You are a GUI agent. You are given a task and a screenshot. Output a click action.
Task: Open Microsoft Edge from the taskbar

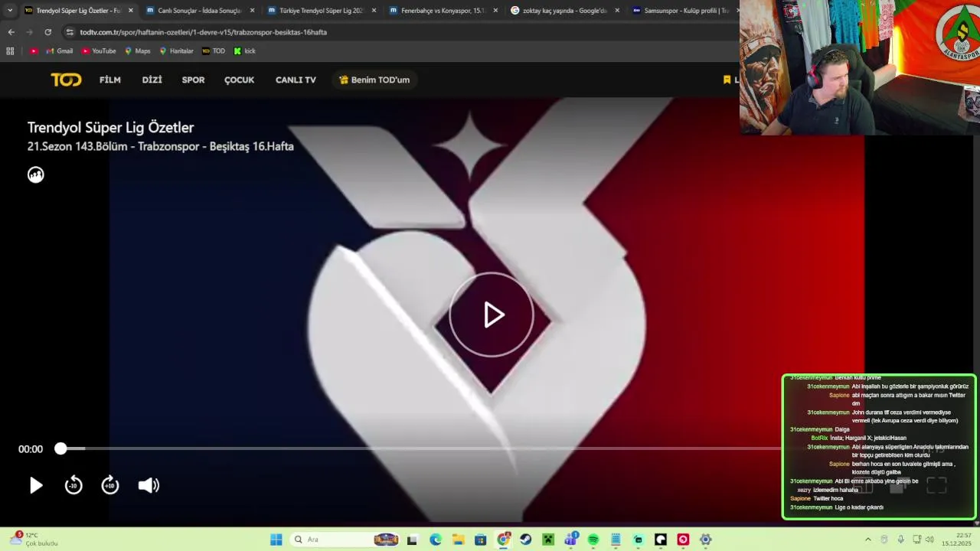tap(436, 540)
